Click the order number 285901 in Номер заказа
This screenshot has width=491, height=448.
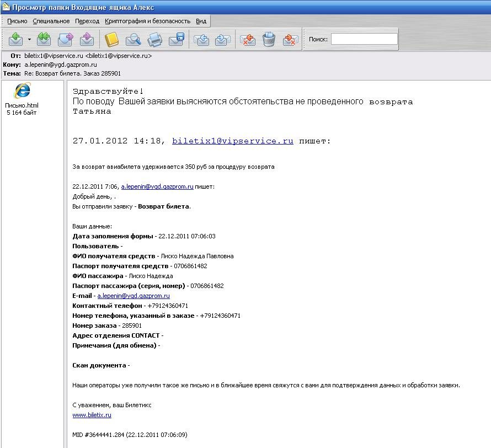coord(132,326)
